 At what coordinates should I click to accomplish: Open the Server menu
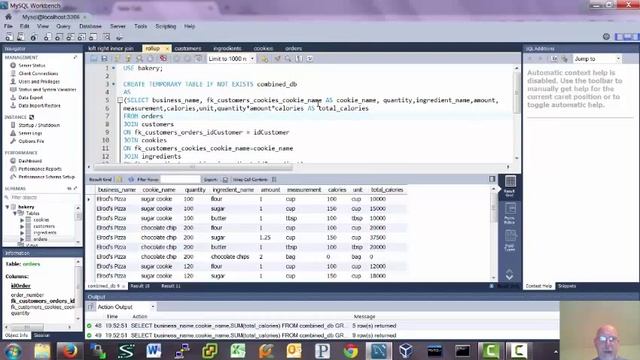(118, 26)
